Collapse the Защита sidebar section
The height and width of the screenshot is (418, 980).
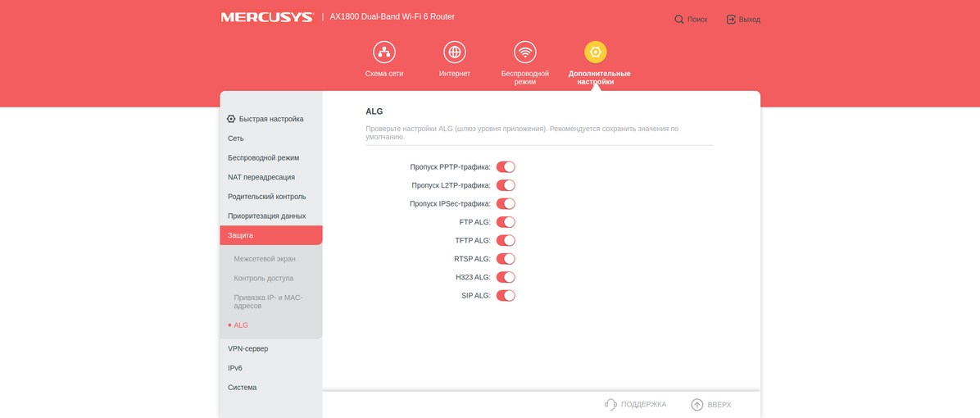[241, 235]
